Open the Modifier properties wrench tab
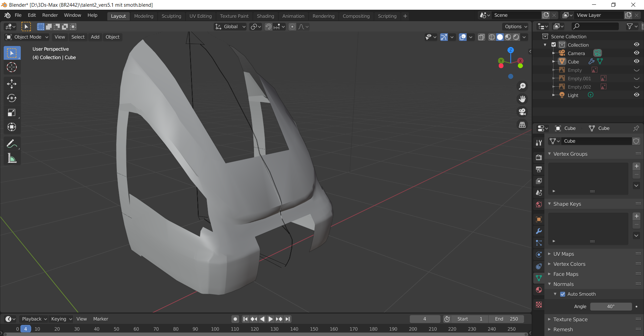 click(x=539, y=231)
